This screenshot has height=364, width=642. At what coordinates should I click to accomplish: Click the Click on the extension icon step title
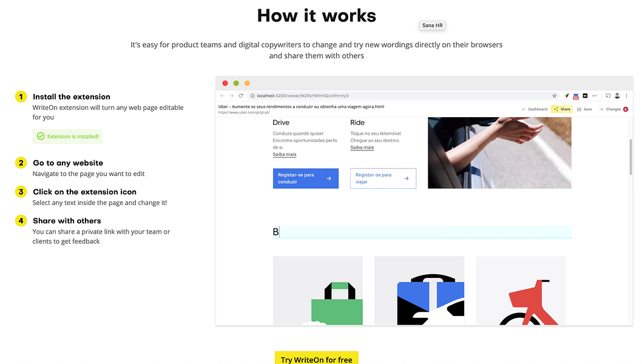(x=85, y=192)
